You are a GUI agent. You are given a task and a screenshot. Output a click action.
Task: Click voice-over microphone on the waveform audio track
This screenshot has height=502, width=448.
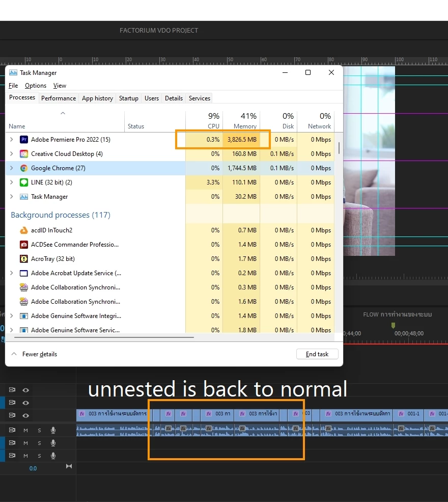click(x=53, y=430)
